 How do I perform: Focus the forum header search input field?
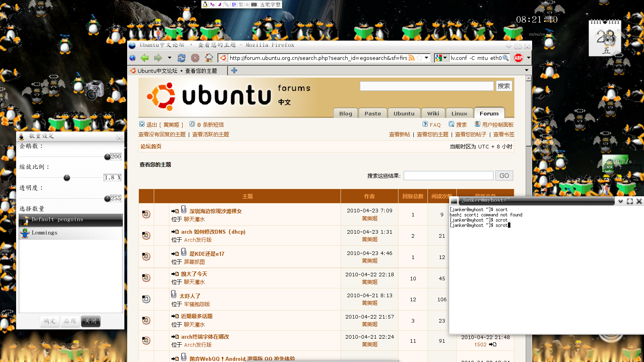pyautogui.click(x=427, y=86)
